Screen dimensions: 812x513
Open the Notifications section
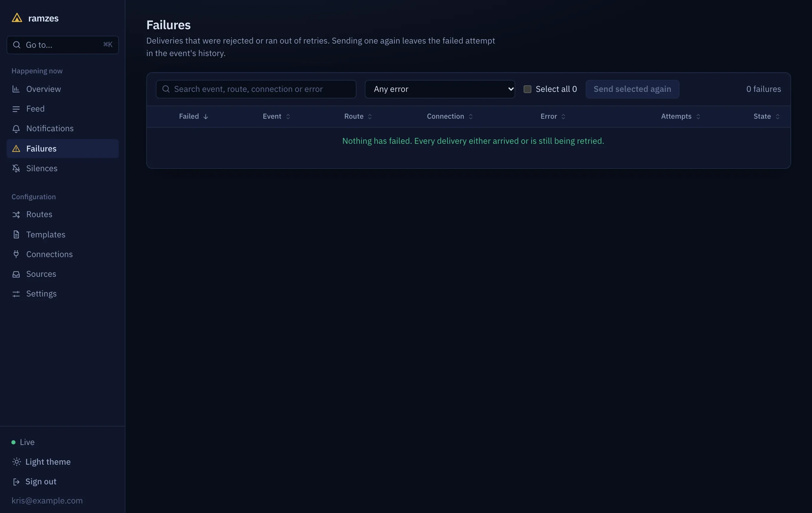click(x=63, y=129)
